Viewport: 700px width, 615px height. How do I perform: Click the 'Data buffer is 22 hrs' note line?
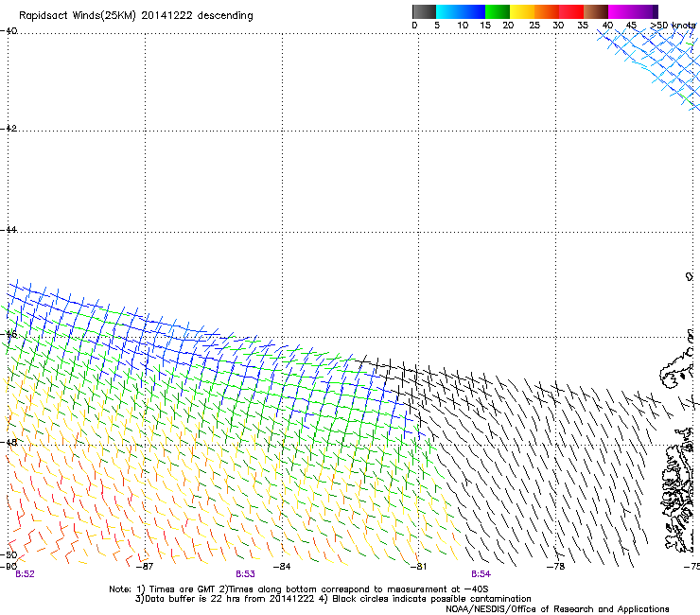tap(333, 599)
